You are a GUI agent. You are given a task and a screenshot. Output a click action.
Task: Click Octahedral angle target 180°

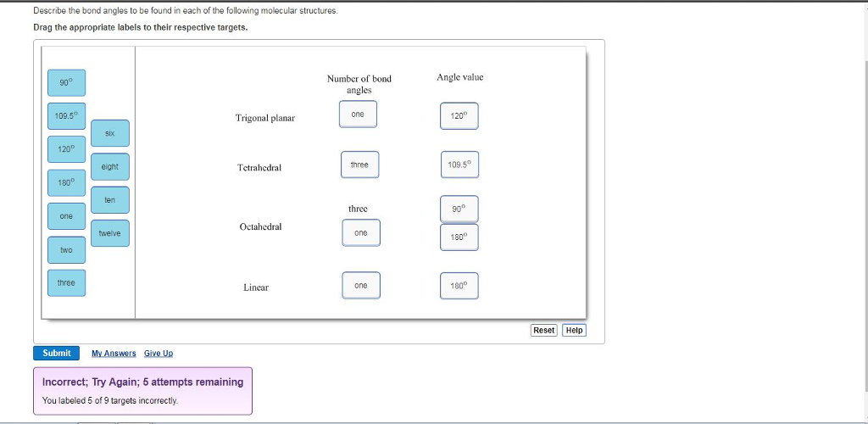point(459,237)
